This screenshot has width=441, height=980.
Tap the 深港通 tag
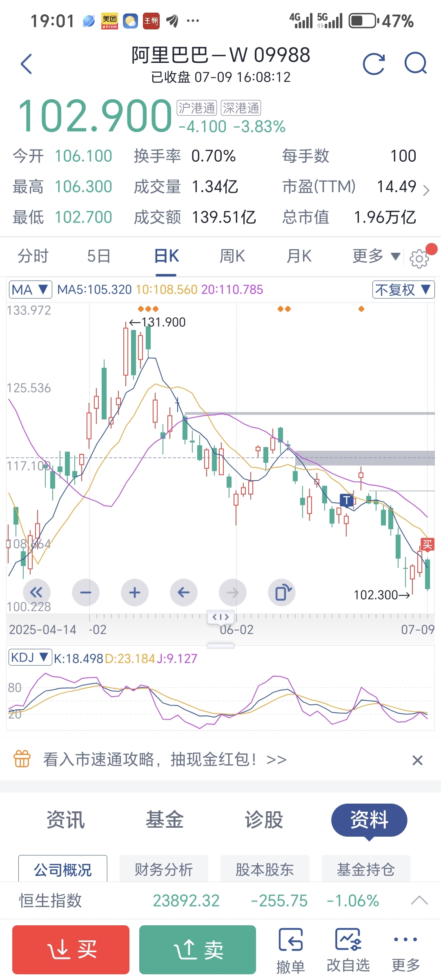click(x=241, y=108)
